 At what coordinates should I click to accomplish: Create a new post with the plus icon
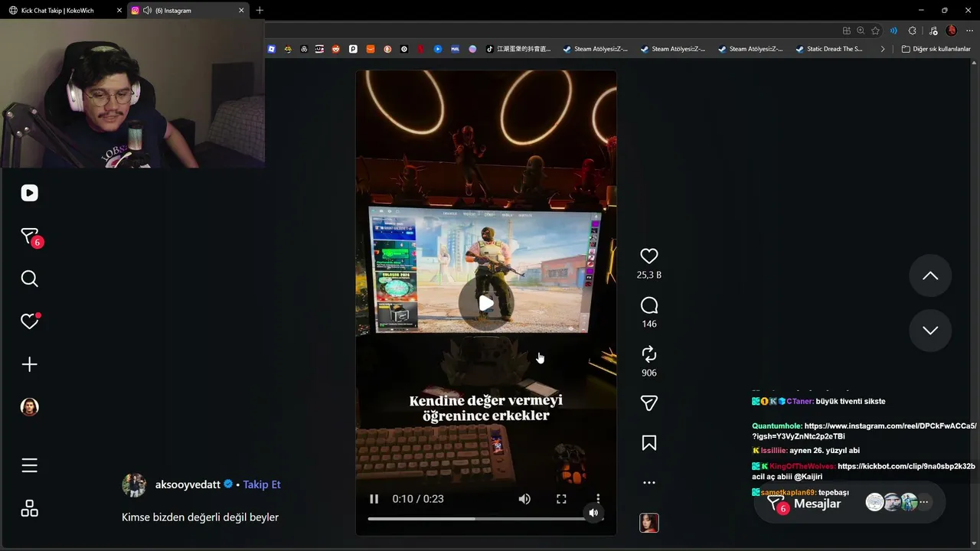[29, 364]
